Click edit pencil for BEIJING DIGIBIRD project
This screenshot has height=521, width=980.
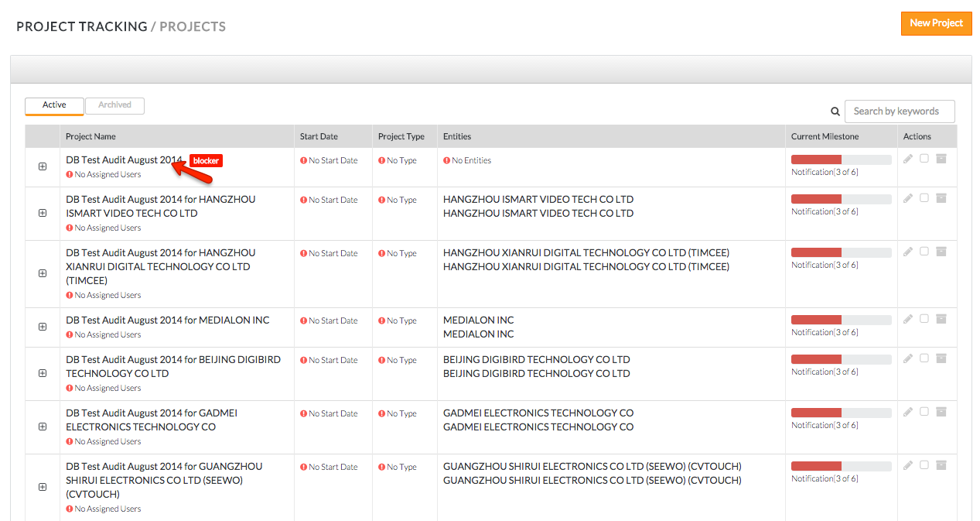908,358
